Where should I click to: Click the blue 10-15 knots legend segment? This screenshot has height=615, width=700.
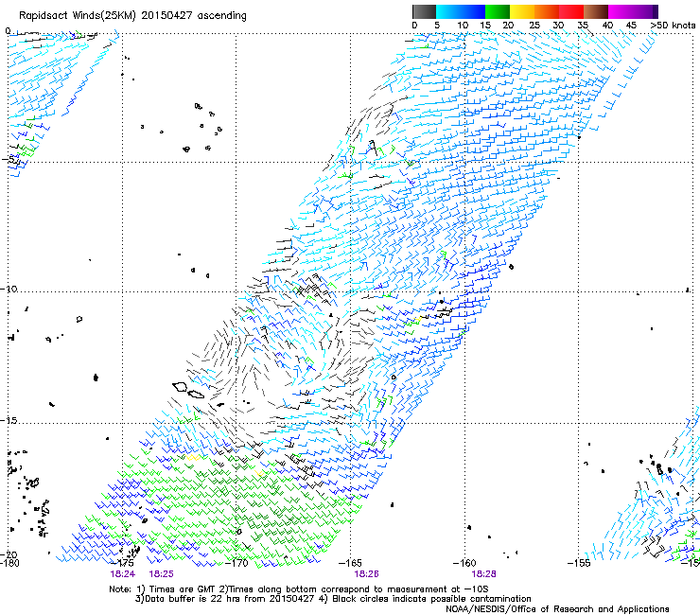click(x=473, y=11)
